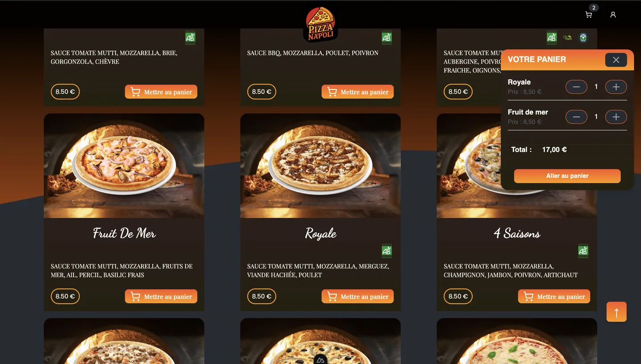
Task: Add the brie gorgonzola chèvre pizza to cart
Action: point(161,92)
